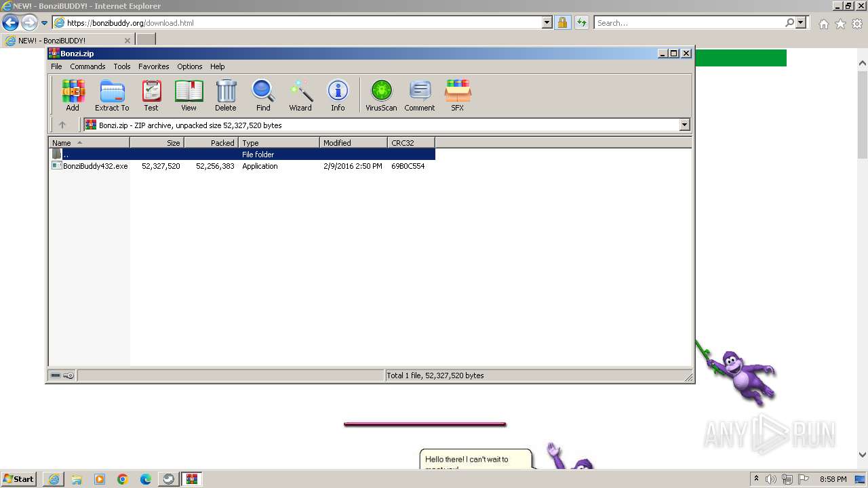Screen dimensions: 868x488
Task: Launch Chrome from the taskbar
Action: [x=123, y=479]
